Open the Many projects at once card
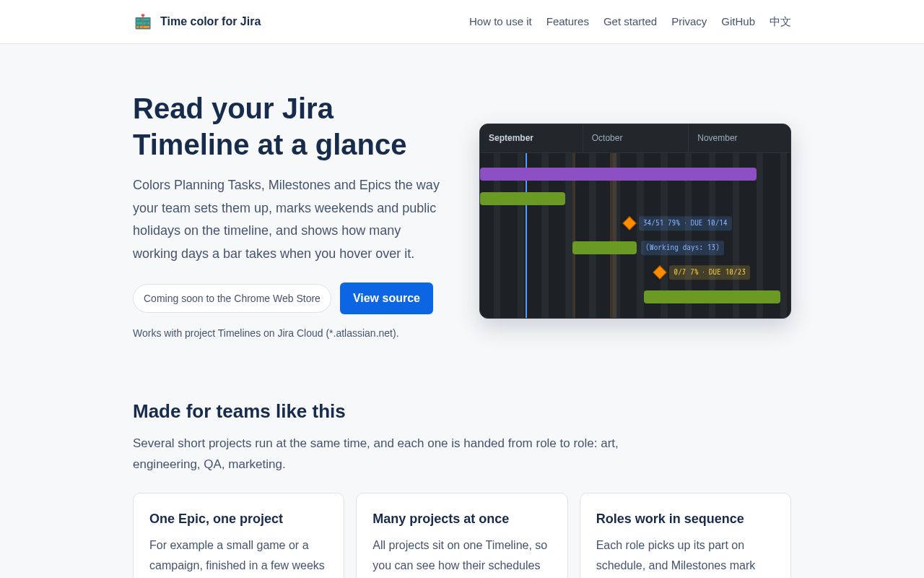924x578 pixels. (462, 535)
